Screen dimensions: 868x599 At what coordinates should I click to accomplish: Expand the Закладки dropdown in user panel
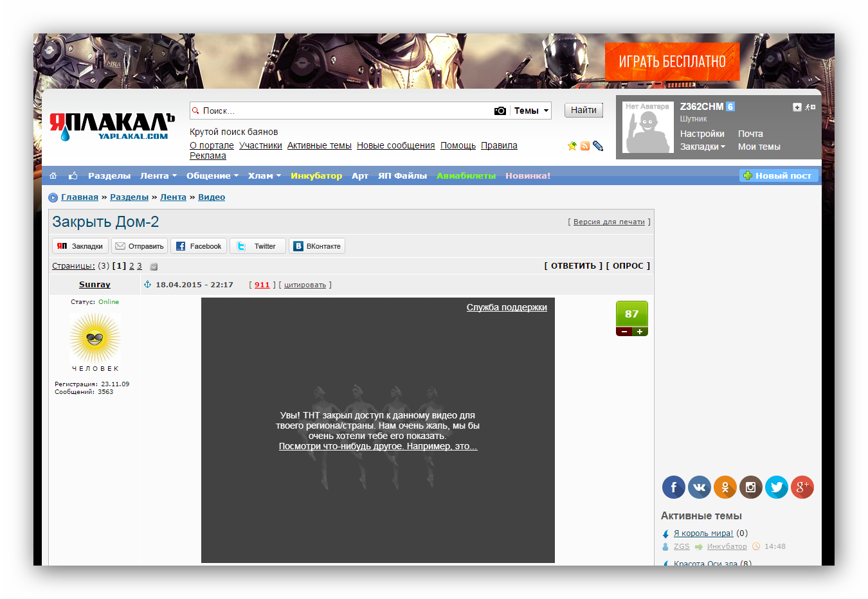point(702,147)
